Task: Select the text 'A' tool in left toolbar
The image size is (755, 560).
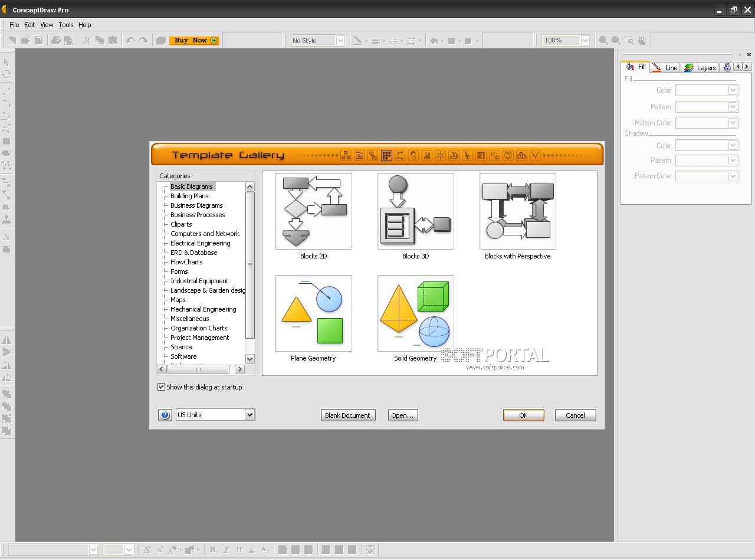Action: [6, 237]
